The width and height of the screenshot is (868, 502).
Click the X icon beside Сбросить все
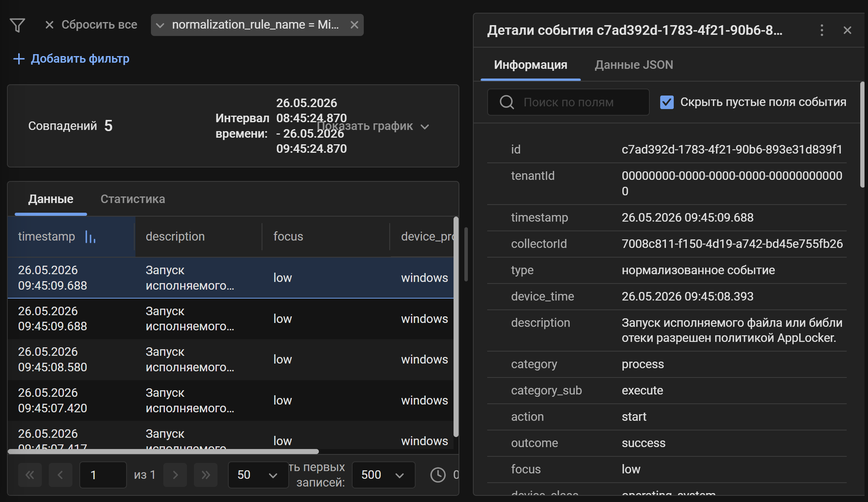(49, 25)
